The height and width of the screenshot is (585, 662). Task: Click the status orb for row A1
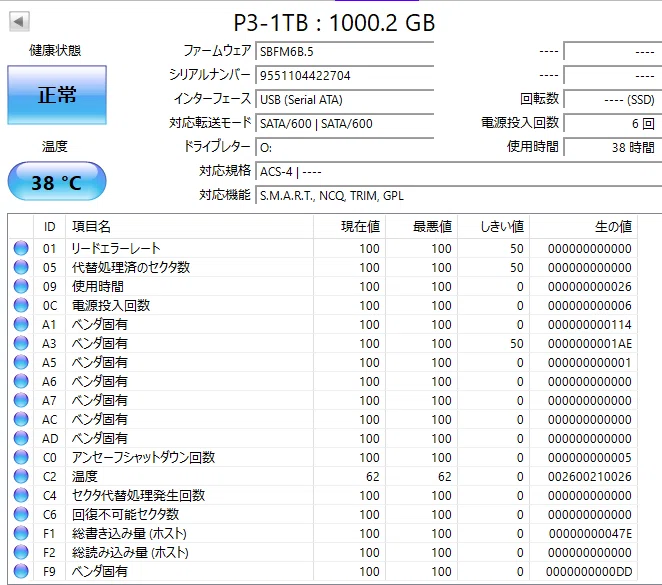[x=21, y=324]
